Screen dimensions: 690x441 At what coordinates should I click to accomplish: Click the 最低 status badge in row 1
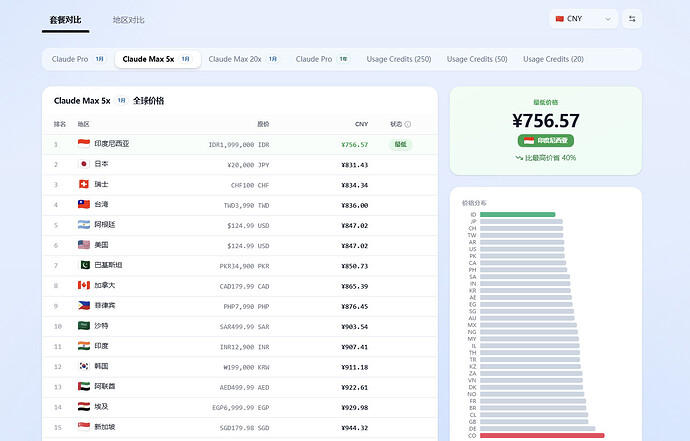(400, 144)
